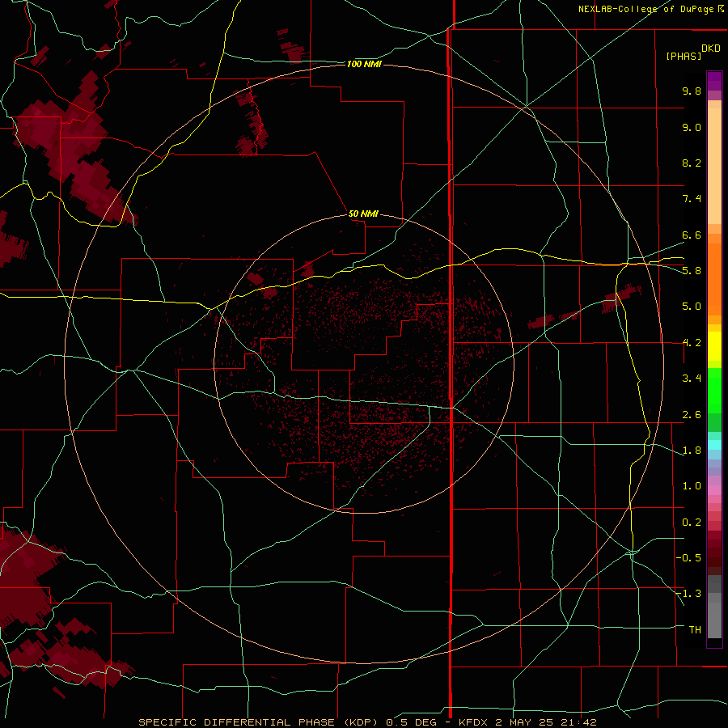Click the 1.0 legend value

point(692,486)
